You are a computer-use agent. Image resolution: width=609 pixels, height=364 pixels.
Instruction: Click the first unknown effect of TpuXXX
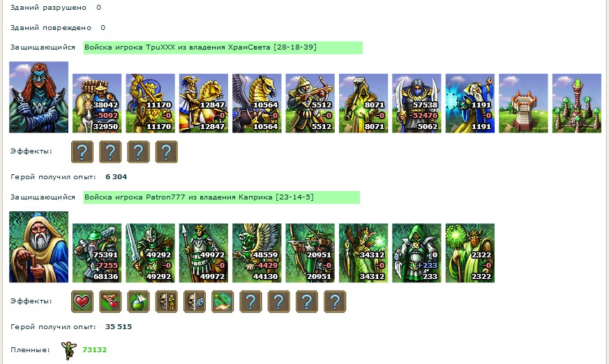(82, 152)
